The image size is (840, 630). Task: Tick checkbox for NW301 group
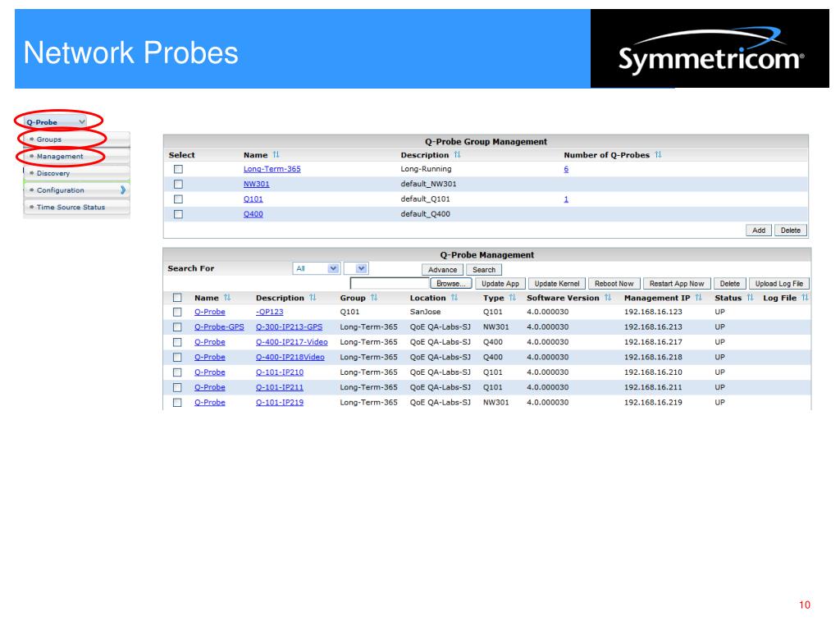pyautogui.click(x=178, y=185)
